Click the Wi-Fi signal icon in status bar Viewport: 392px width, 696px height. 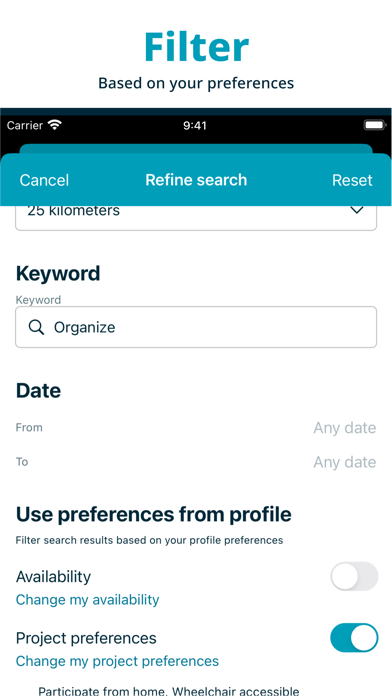point(55,125)
